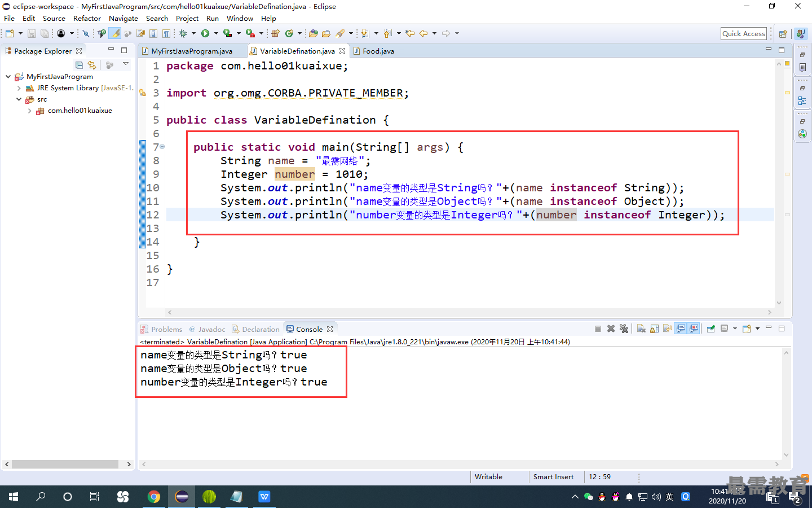Collapse All in Package Explorer
Viewport: 812px width, 508px height.
pos(79,65)
